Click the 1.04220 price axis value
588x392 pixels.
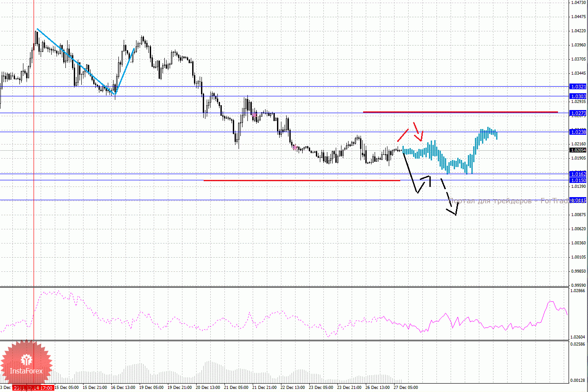pyautogui.click(x=578, y=31)
